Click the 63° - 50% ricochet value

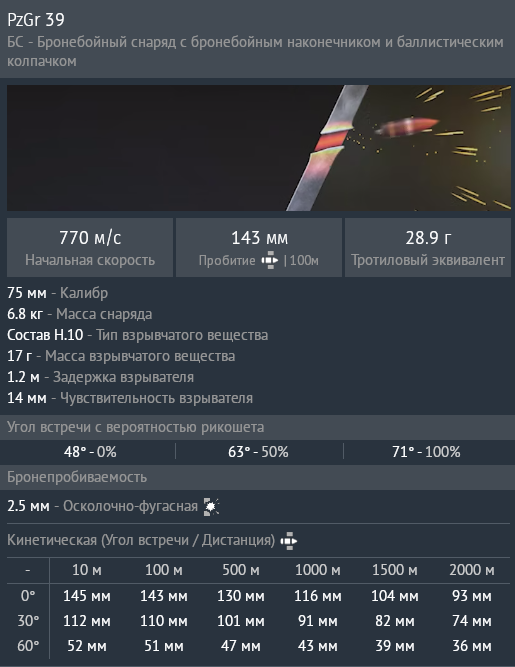258,452
